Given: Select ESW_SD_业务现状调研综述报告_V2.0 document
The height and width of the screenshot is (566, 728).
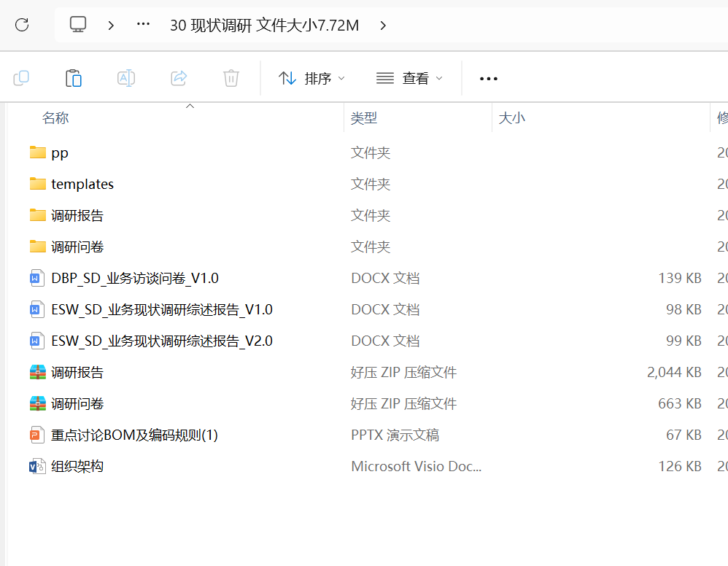Looking at the screenshot, I should point(161,341).
